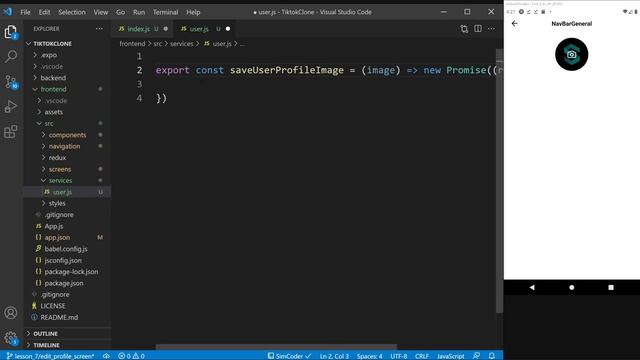Collapse the services folder
Viewport: 640px width, 360px height.
pyautogui.click(x=60, y=180)
